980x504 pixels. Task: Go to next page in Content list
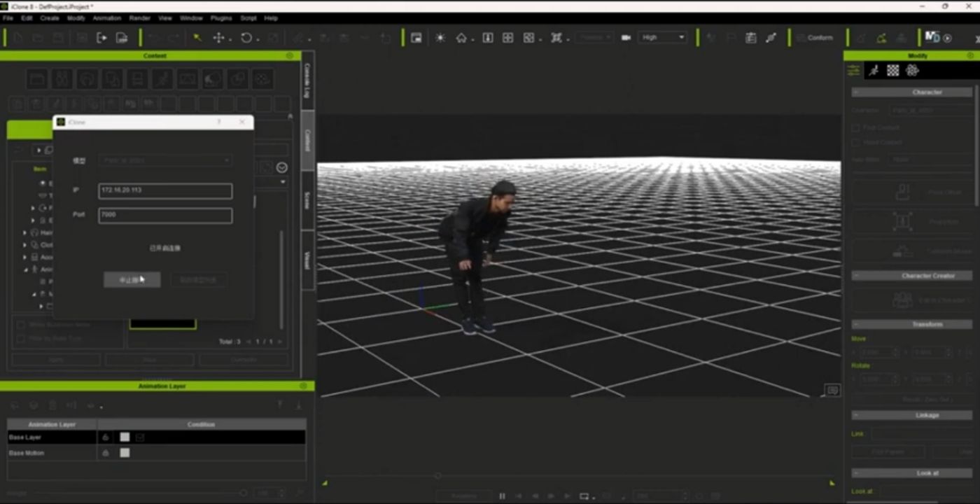tap(279, 342)
